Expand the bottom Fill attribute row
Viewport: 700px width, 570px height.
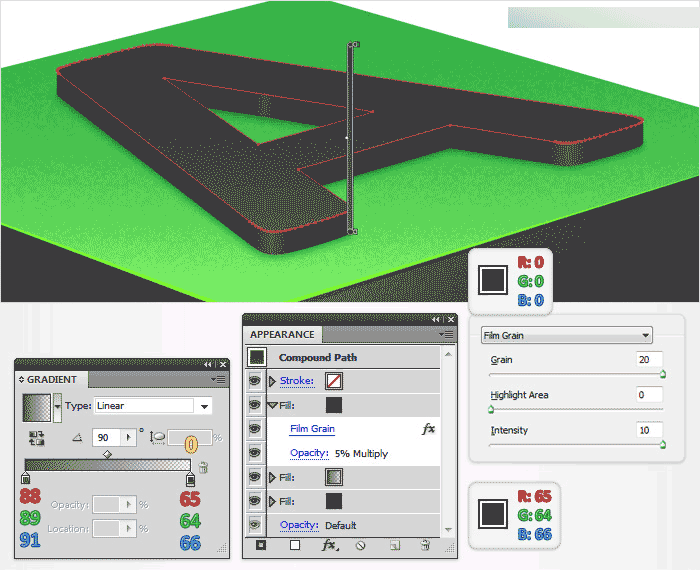point(272,501)
